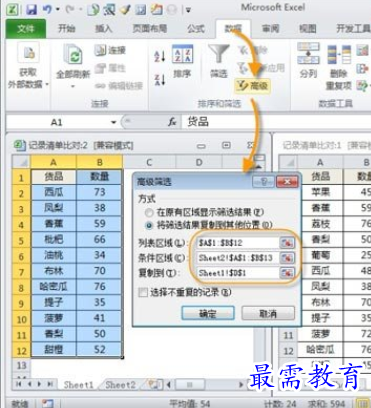Click the Text to Columns icon (分列)

pos(308,53)
